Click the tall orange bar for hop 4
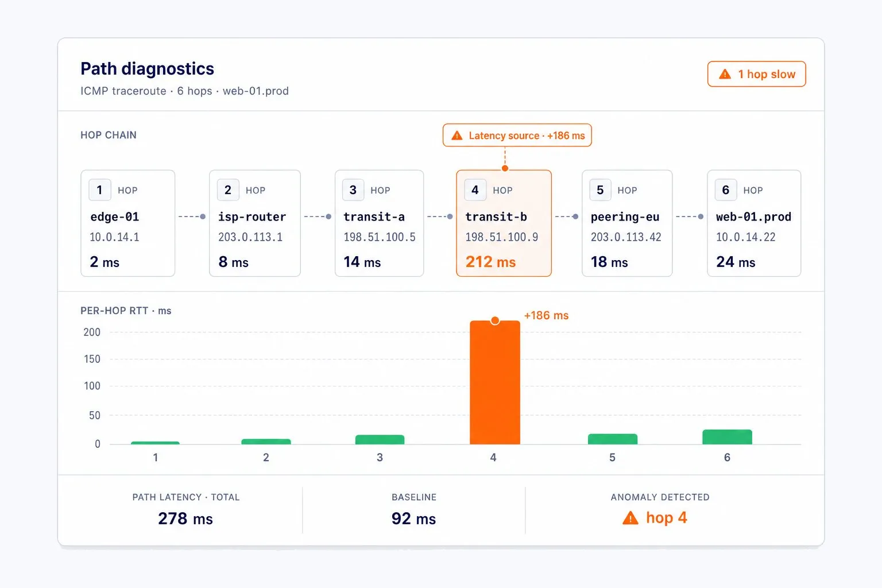Image resolution: width=882 pixels, height=588 pixels. (495, 382)
